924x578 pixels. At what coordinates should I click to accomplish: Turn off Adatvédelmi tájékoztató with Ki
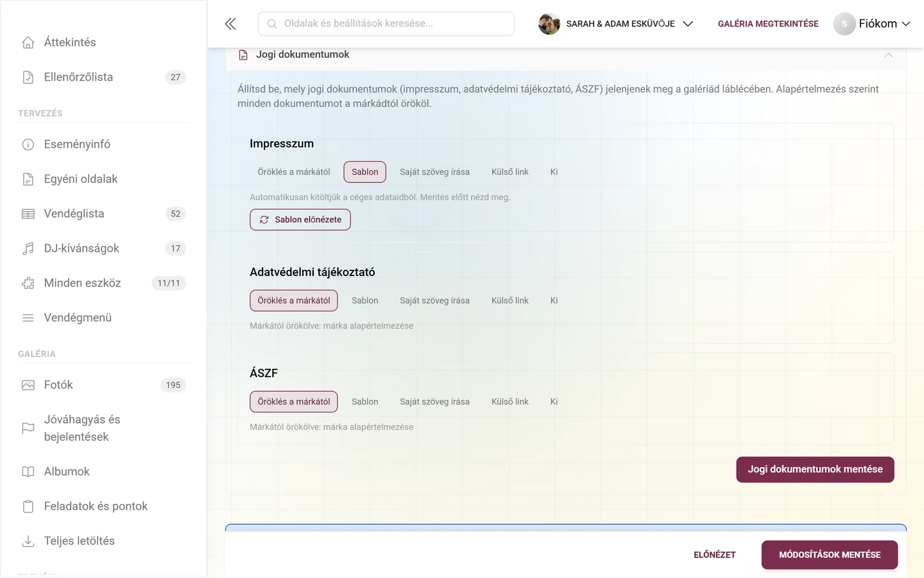click(554, 301)
